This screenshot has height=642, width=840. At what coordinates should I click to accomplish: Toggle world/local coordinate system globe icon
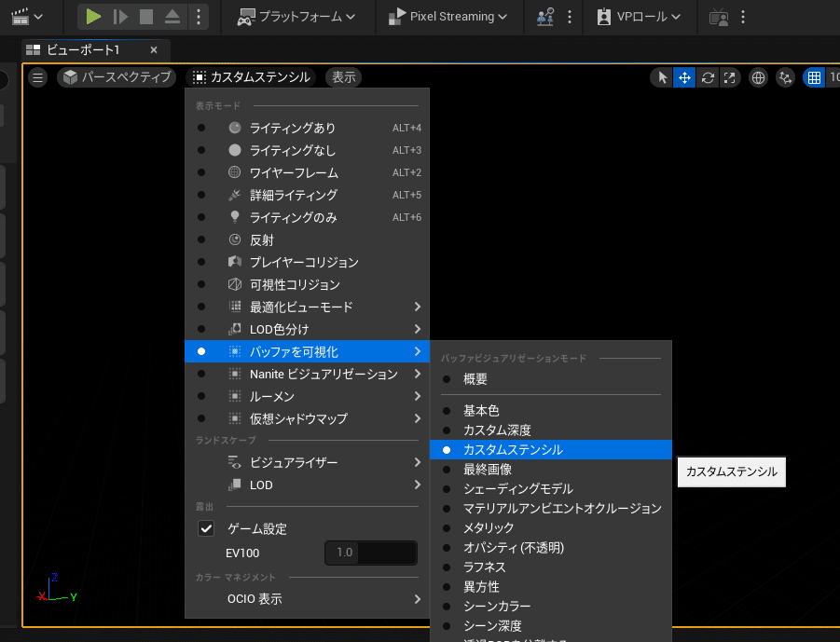click(x=758, y=77)
